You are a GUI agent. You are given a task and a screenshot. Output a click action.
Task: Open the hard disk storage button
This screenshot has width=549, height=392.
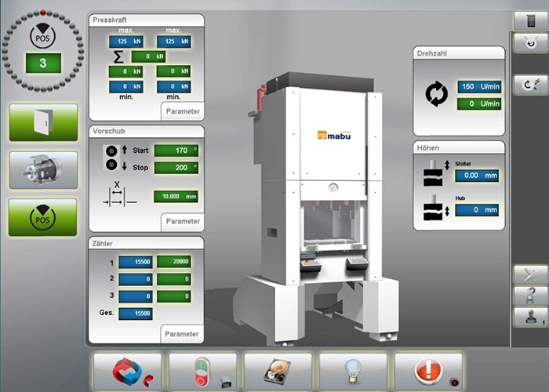coord(278,372)
